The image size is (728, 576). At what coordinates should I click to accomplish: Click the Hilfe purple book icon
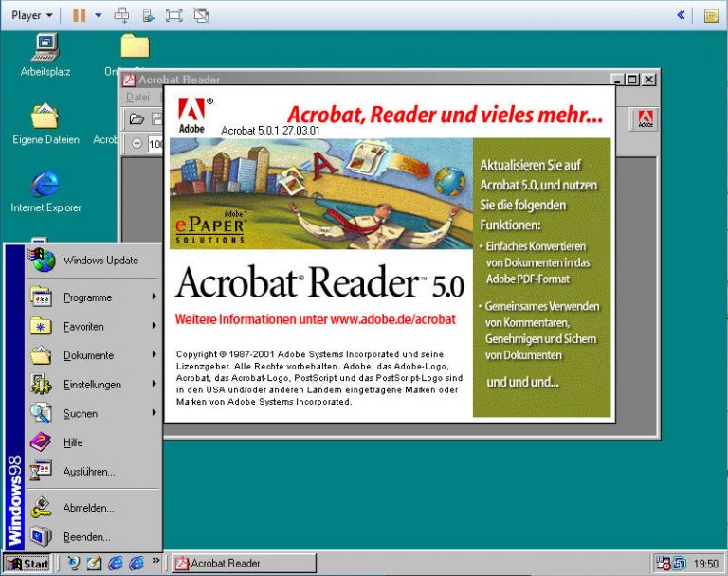coord(41,441)
